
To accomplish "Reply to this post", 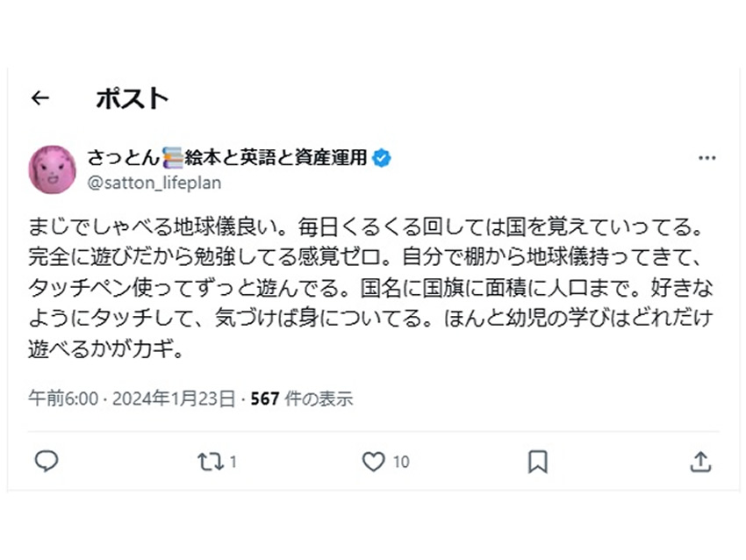I will point(47,461).
